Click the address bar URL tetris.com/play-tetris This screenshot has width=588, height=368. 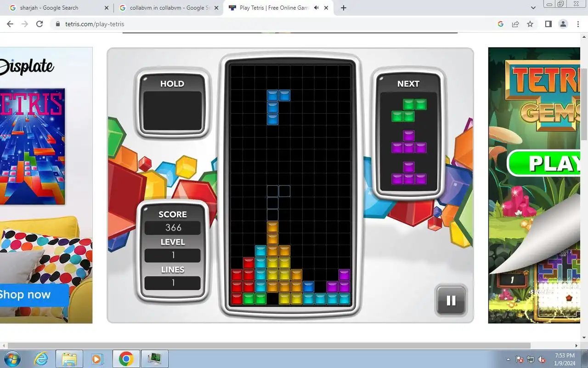[95, 24]
